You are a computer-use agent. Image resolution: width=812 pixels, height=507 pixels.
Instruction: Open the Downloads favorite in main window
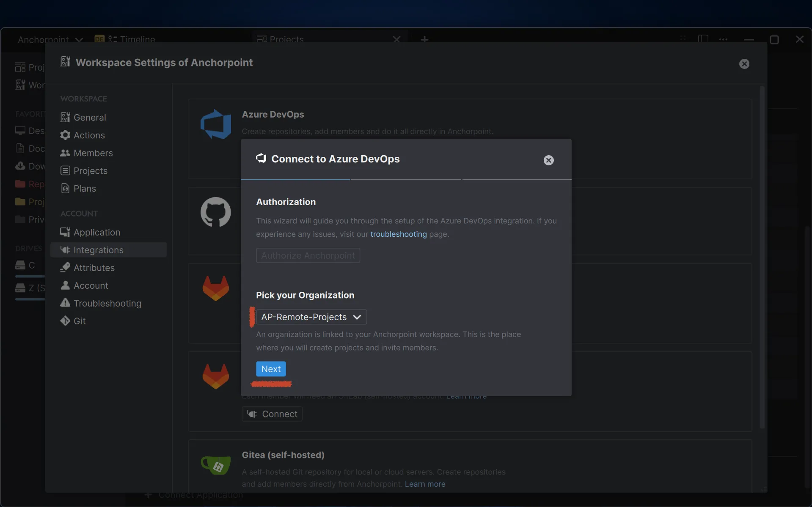coord(30,166)
